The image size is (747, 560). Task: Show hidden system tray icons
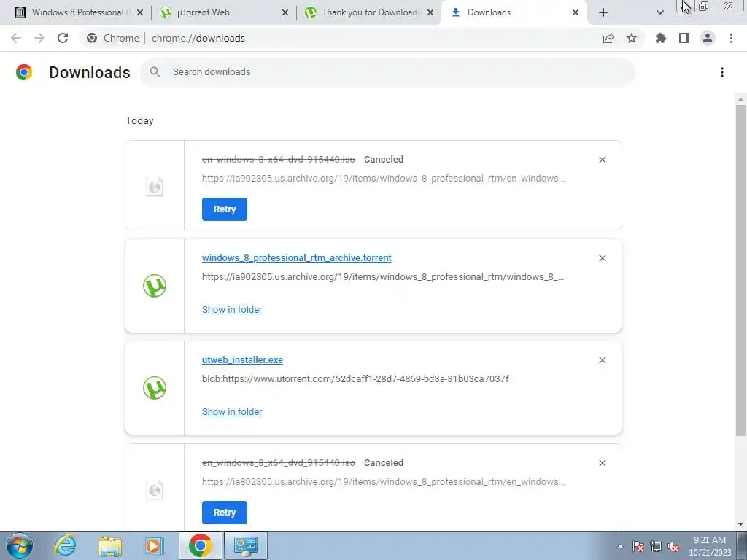coord(620,546)
